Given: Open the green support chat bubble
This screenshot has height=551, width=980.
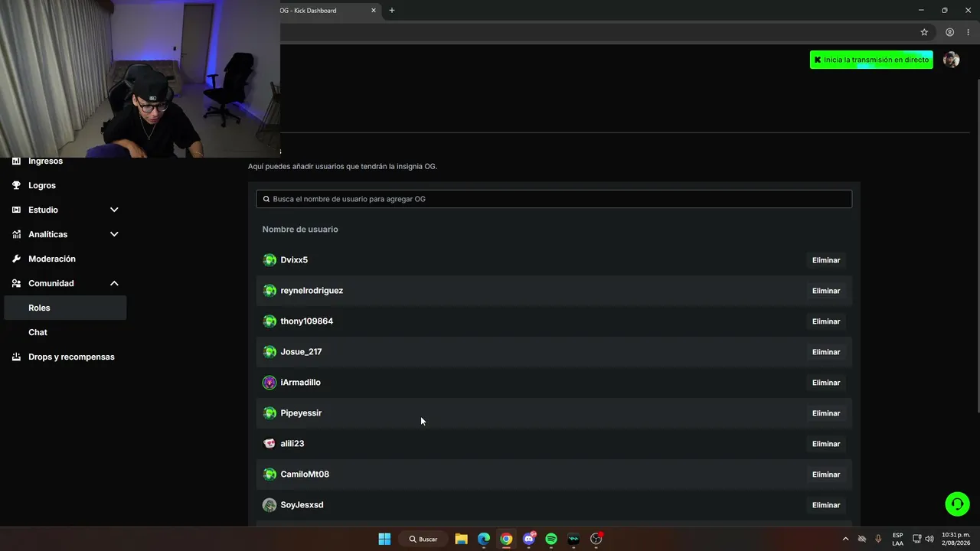Looking at the screenshot, I should click(x=957, y=504).
